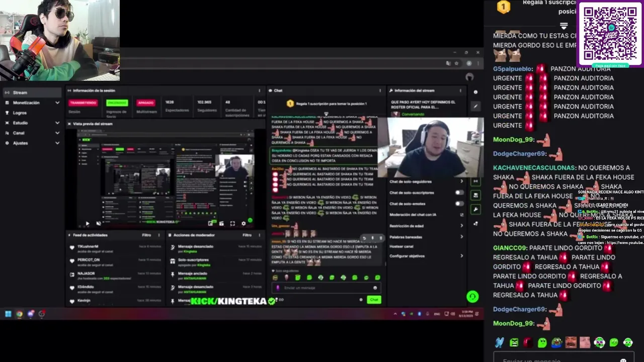644x362 pixels.
Task: Open Feed de actividades options menu
Action: (159, 235)
